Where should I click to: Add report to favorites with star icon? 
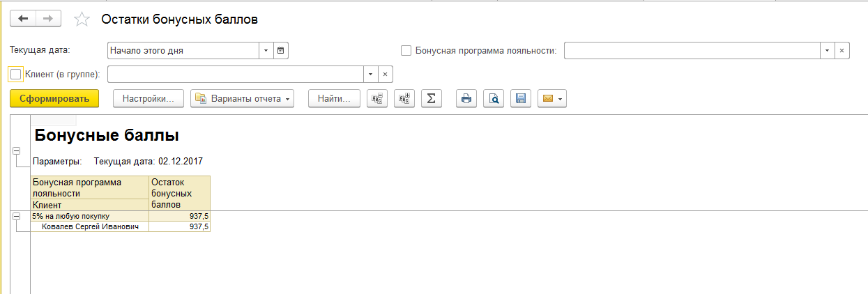pos(82,20)
